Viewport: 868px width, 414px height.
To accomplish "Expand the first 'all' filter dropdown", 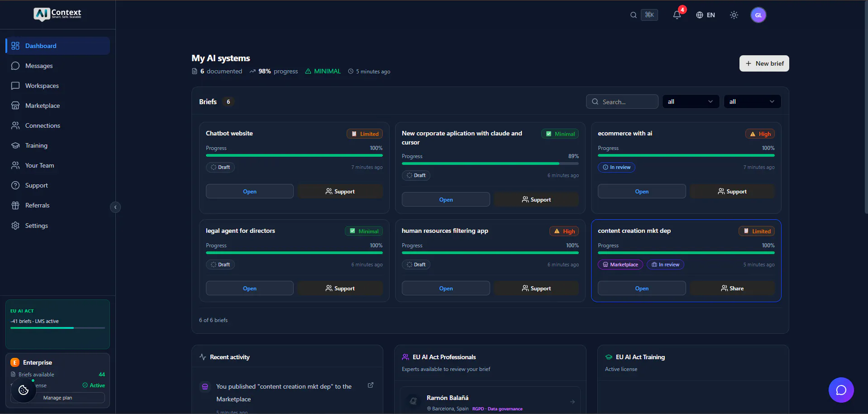I will tap(691, 101).
